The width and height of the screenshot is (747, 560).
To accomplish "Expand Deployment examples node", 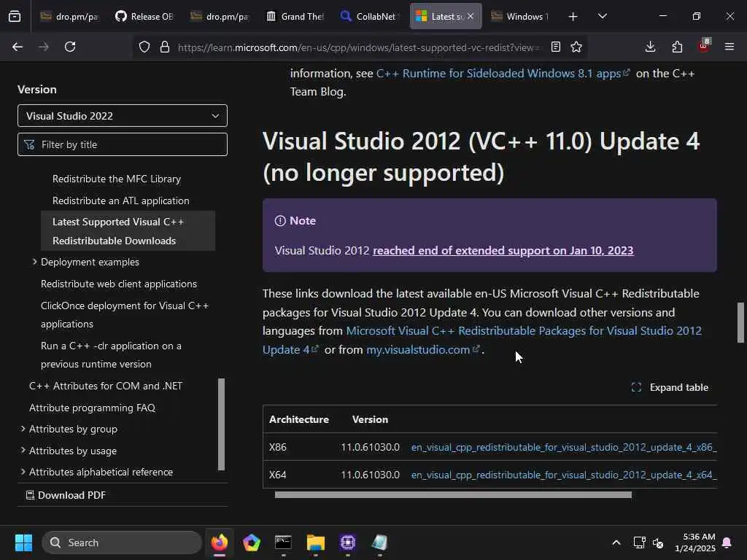I will pos(35,262).
